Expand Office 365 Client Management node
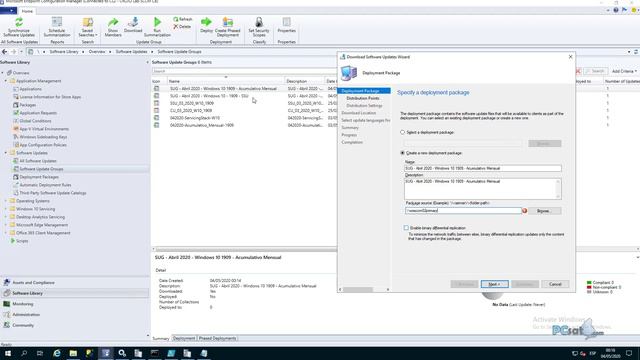Screen dimensions: 640x360 (6, 233)
